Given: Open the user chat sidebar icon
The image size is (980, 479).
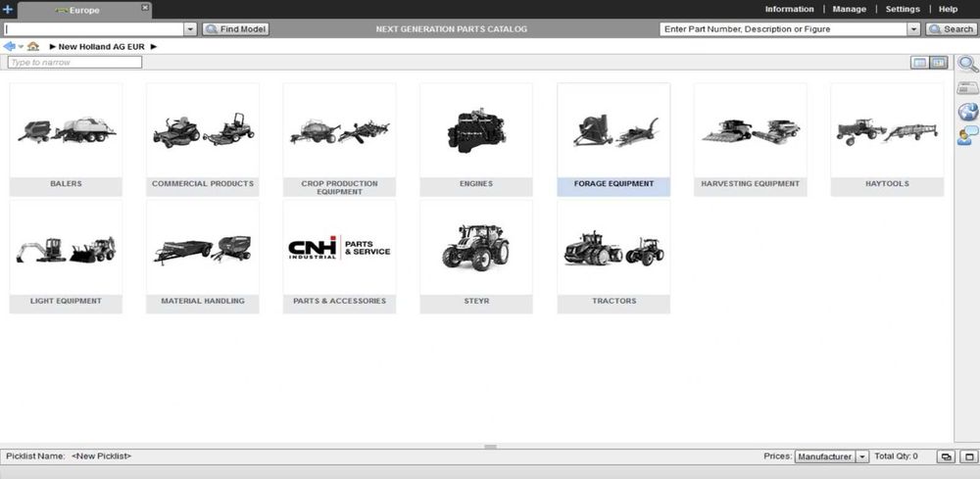Looking at the screenshot, I should (x=967, y=135).
